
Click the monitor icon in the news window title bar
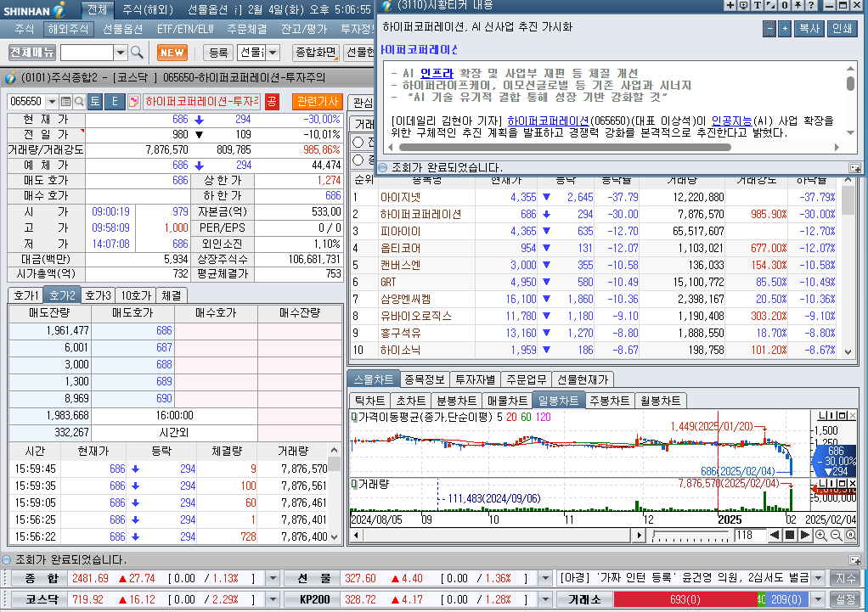click(743, 5)
